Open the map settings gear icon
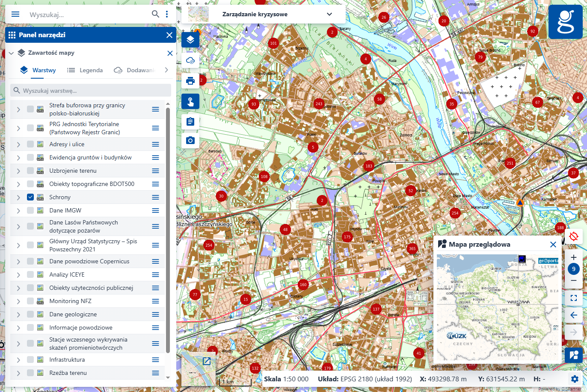This screenshot has width=587, height=392. click(574, 379)
